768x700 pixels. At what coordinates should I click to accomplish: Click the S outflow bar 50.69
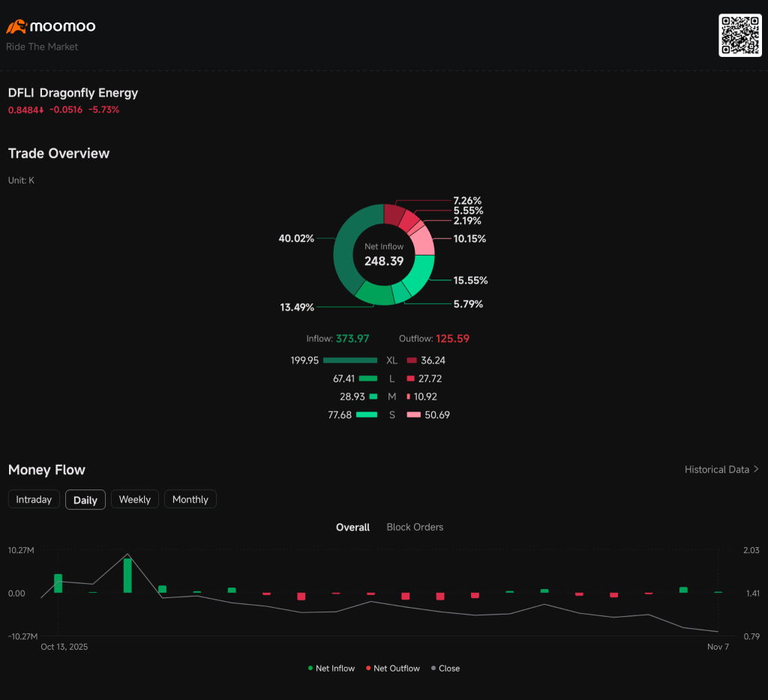click(413, 415)
